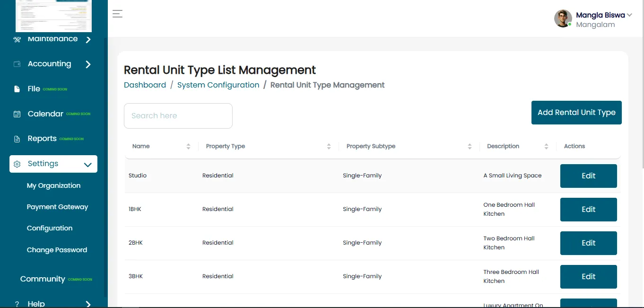Image resolution: width=644 pixels, height=308 pixels.
Task: Click the File document icon
Action: [x=17, y=89]
